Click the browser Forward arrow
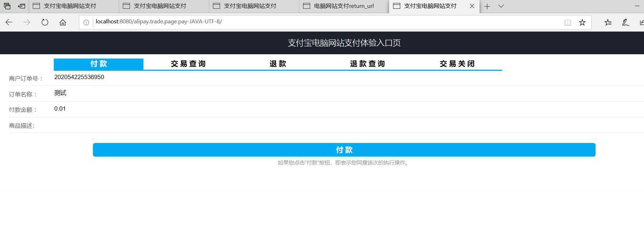644x240 pixels. tap(27, 22)
